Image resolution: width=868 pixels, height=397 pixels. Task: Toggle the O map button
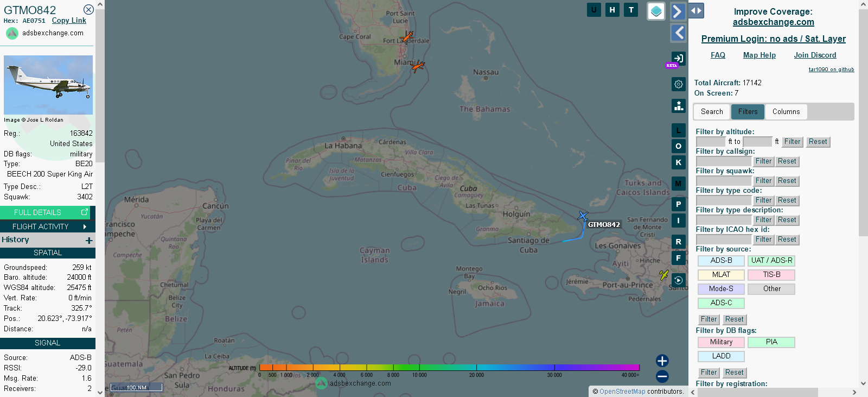tap(678, 146)
